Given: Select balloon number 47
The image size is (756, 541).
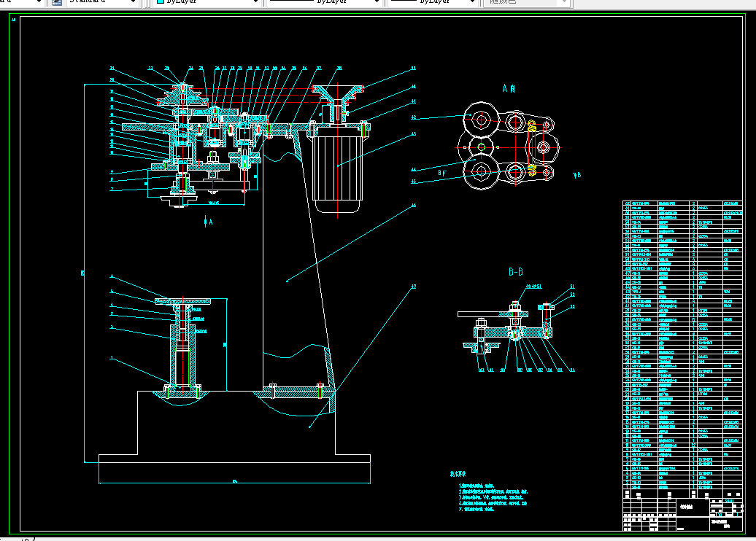Looking at the screenshot, I should pos(413,287).
